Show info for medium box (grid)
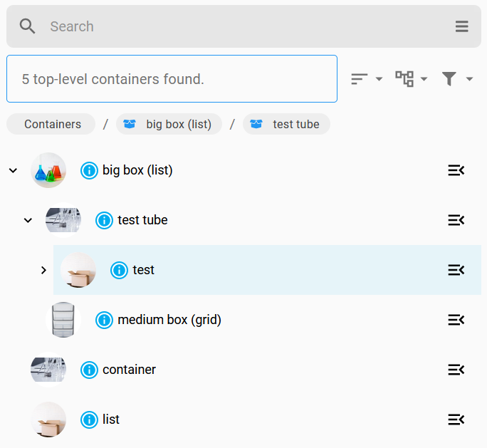This screenshot has height=448, width=487. (x=105, y=320)
